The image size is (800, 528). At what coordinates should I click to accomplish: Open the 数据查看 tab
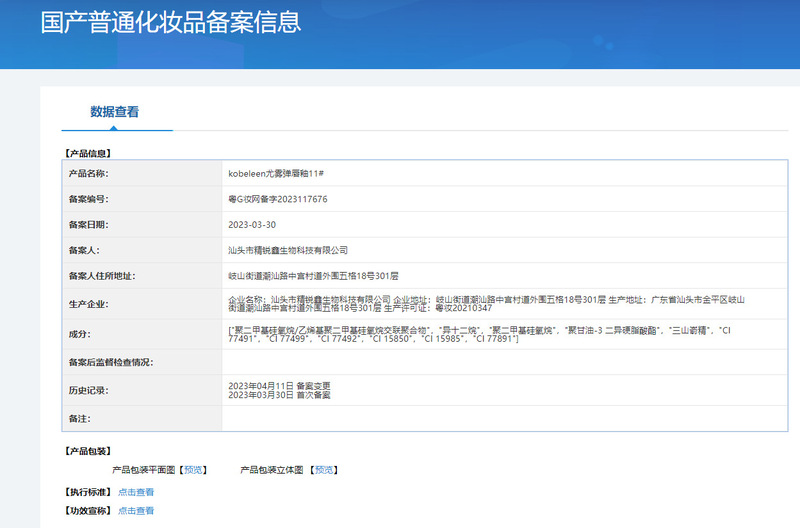click(115, 112)
